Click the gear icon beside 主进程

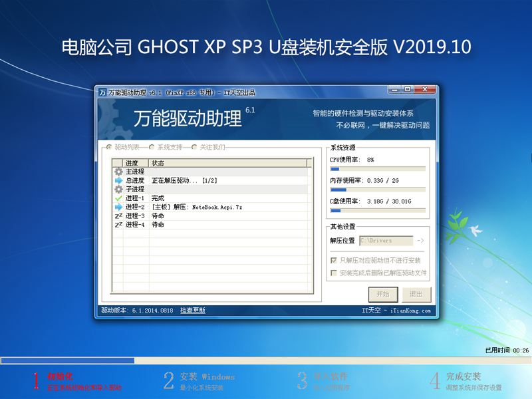pyautogui.click(x=118, y=172)
